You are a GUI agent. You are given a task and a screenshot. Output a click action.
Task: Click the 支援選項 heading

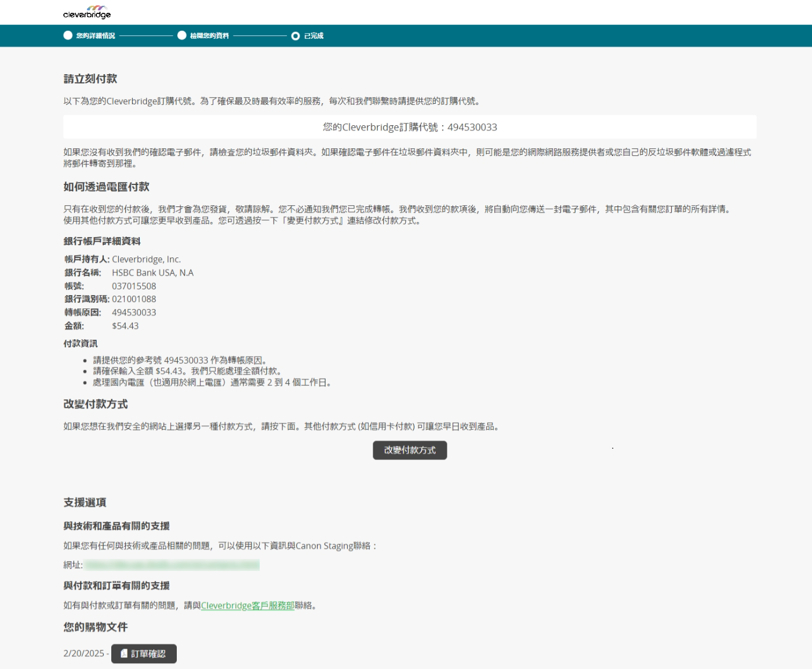click(x=85, y=503)
